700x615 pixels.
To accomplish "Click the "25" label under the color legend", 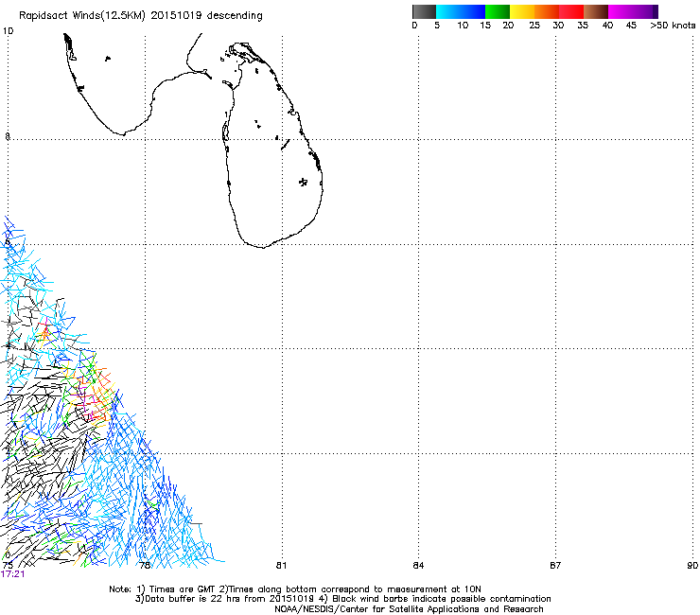I will pos(534,26).
